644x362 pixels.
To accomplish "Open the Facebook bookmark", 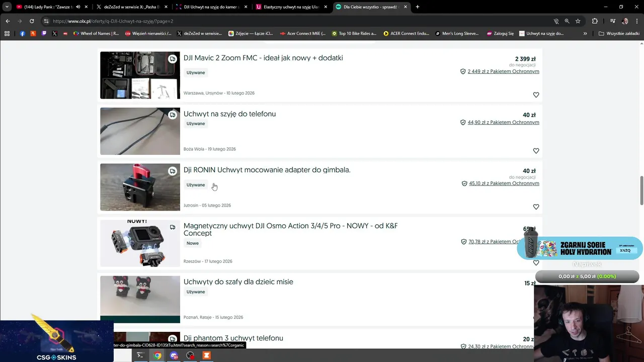I will [23, 34].
